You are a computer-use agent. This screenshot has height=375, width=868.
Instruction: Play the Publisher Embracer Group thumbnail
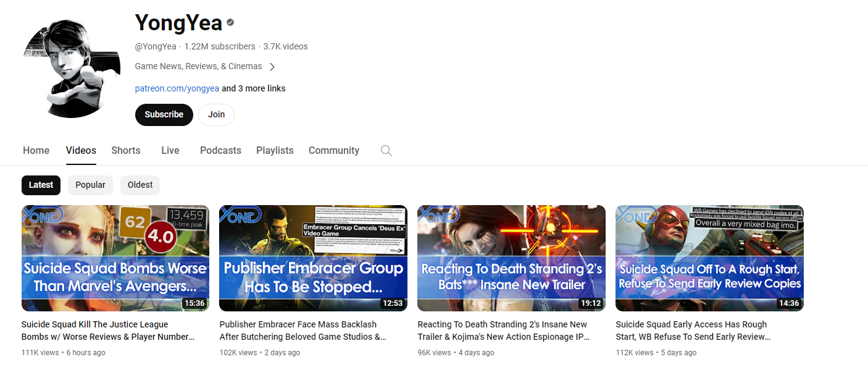314,258
